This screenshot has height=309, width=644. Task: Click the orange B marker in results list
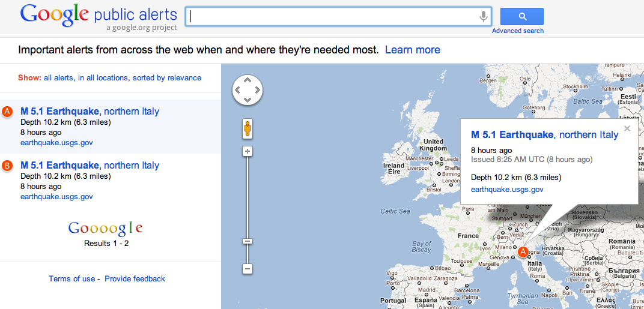pos(7,166)
